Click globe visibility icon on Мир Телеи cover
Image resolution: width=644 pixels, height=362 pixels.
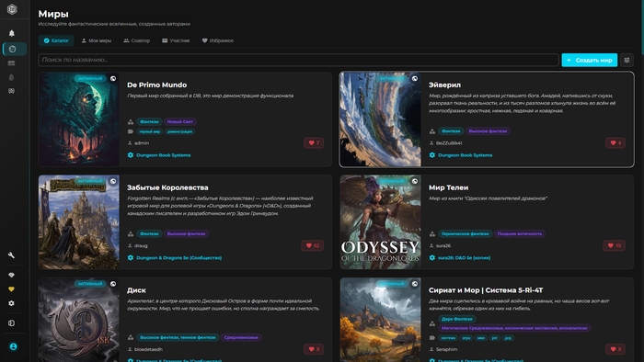point(415,181)
